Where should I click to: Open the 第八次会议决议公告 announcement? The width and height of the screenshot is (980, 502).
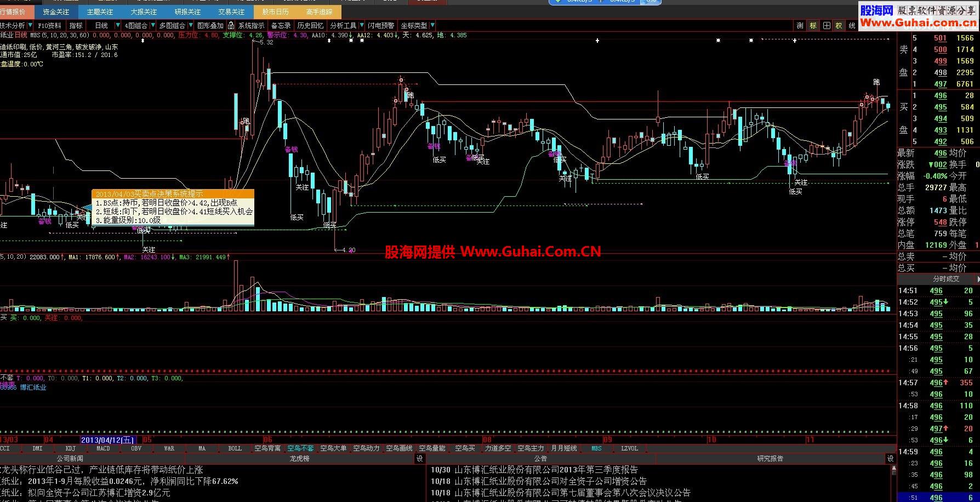coord(561,493)
